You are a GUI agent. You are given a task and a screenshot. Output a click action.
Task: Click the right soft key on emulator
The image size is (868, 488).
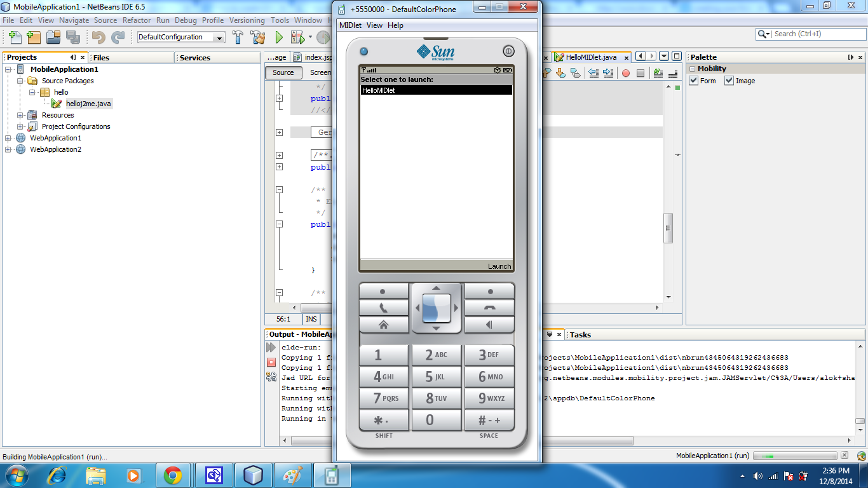click(489, 291)
